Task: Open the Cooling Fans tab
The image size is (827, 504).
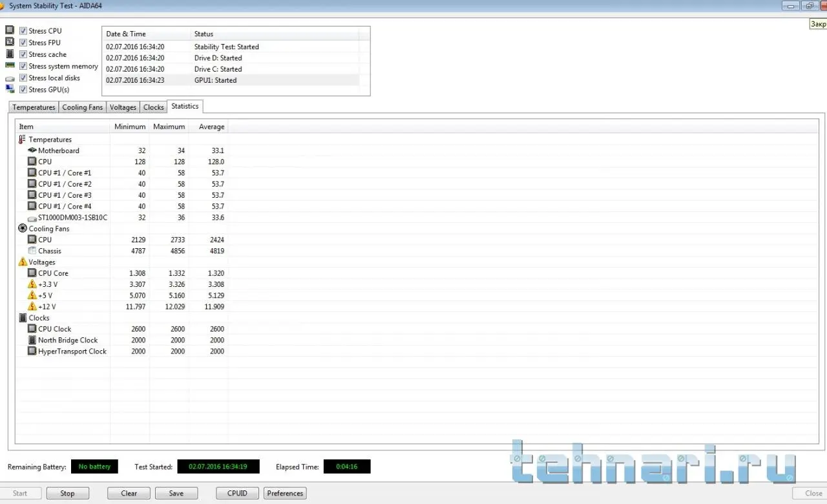Action: (82, 107)
